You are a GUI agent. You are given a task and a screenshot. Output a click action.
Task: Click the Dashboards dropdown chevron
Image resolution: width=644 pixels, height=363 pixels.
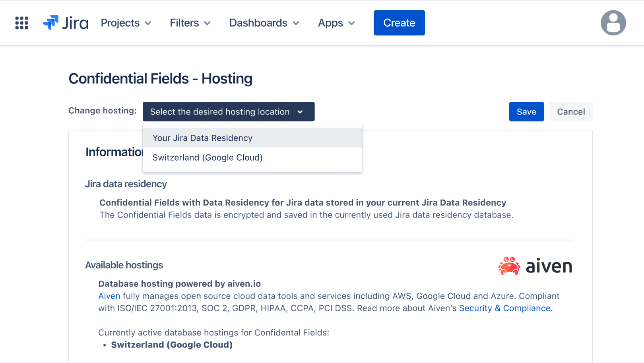[x=296, y=23]
